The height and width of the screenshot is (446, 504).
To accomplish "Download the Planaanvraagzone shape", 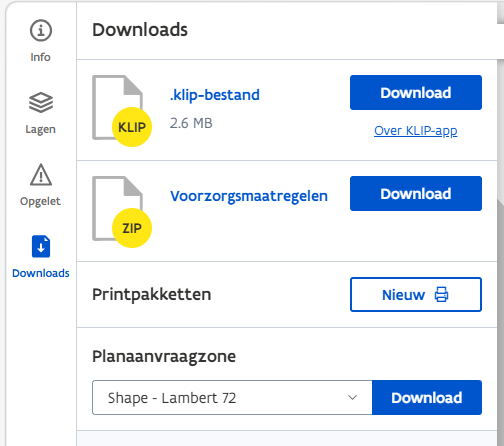I will [427, 398].
